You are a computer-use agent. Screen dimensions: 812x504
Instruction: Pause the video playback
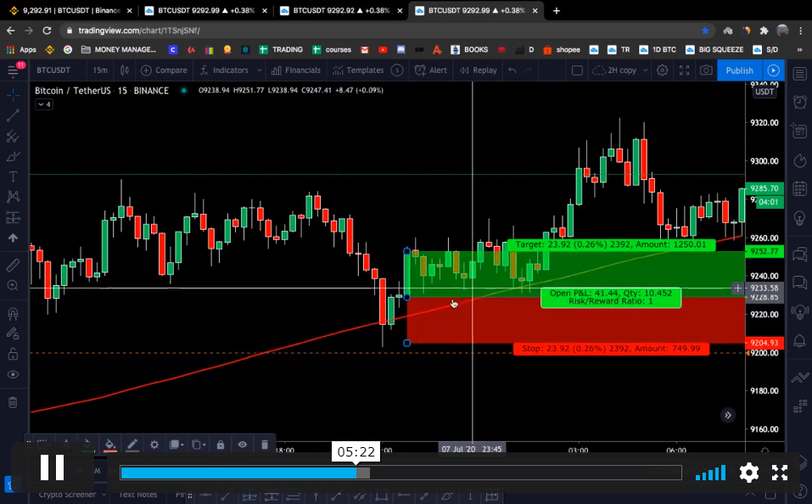[x=52, y=468]
